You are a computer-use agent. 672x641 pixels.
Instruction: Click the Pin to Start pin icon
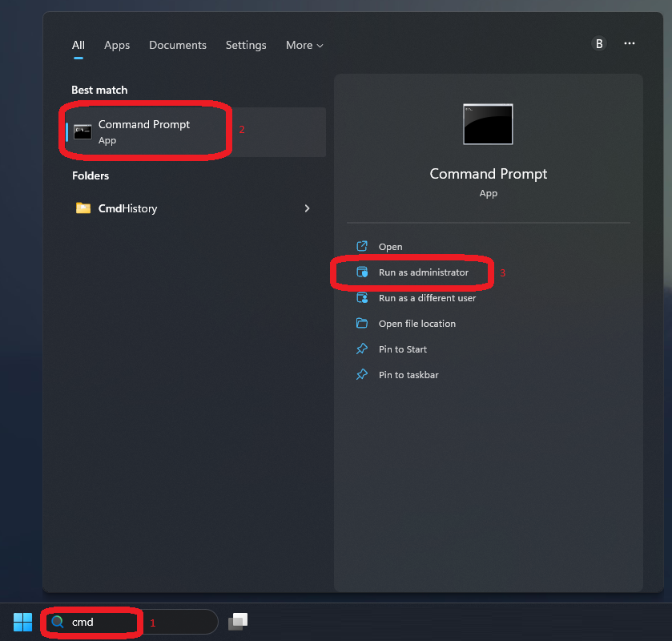tap(362, 349)
